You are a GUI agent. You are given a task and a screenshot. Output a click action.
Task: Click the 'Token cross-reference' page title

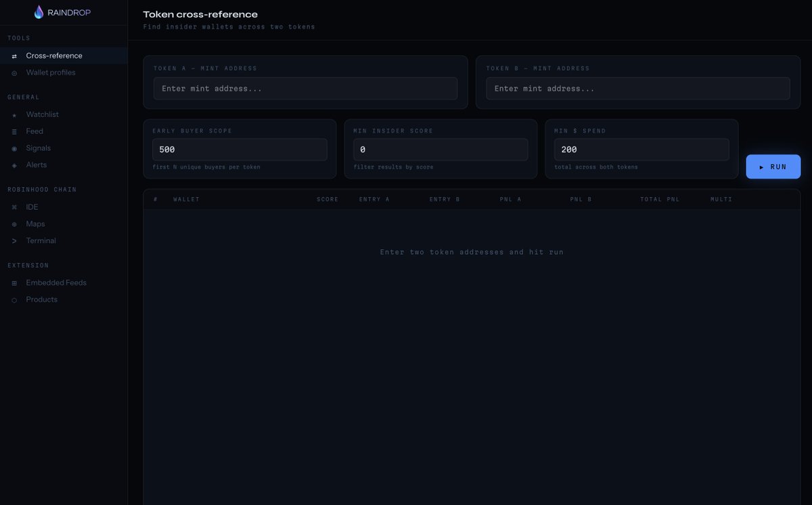[200, 14]
